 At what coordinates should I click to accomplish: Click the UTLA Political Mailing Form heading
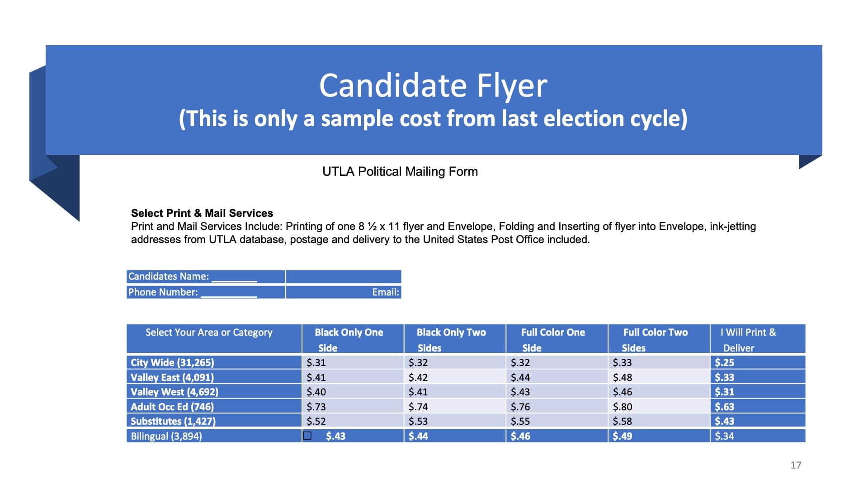pos(400,172)
